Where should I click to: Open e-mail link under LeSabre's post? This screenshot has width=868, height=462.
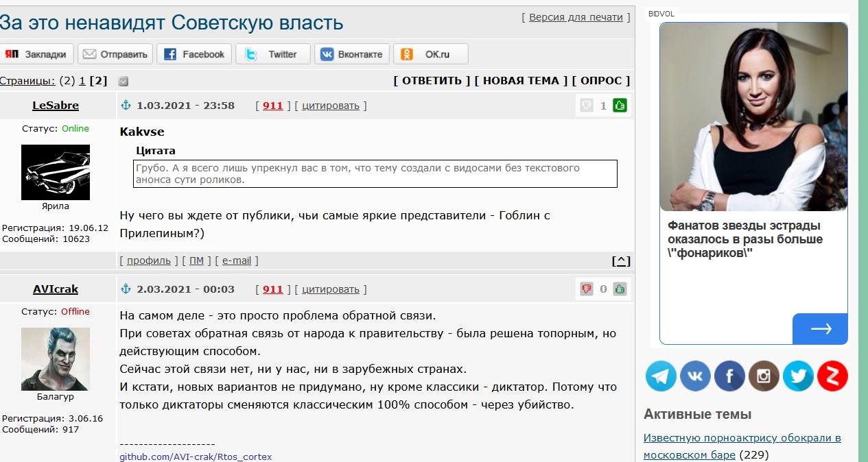(237, 260)
